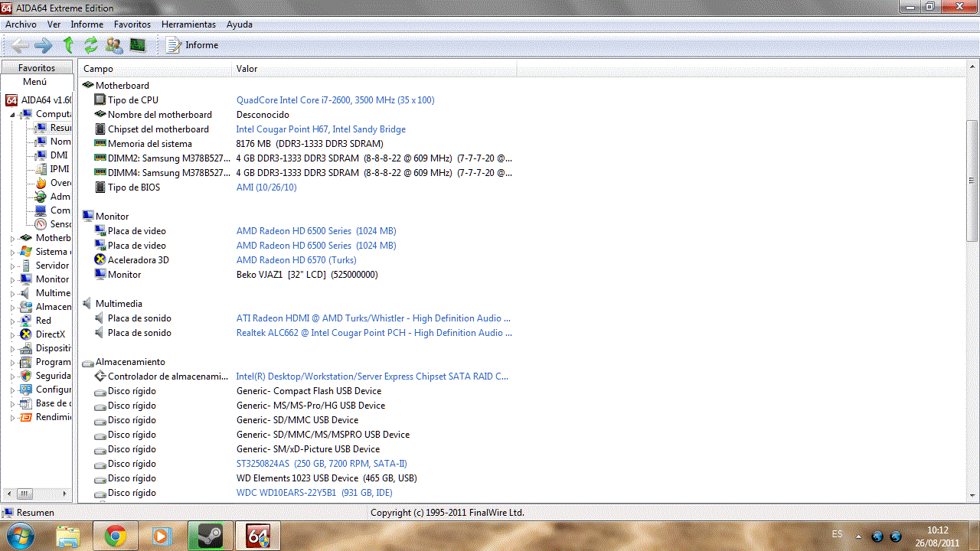
Task: Click the main vertical scrollbar thumb
Action: click(x=972, y=181)
